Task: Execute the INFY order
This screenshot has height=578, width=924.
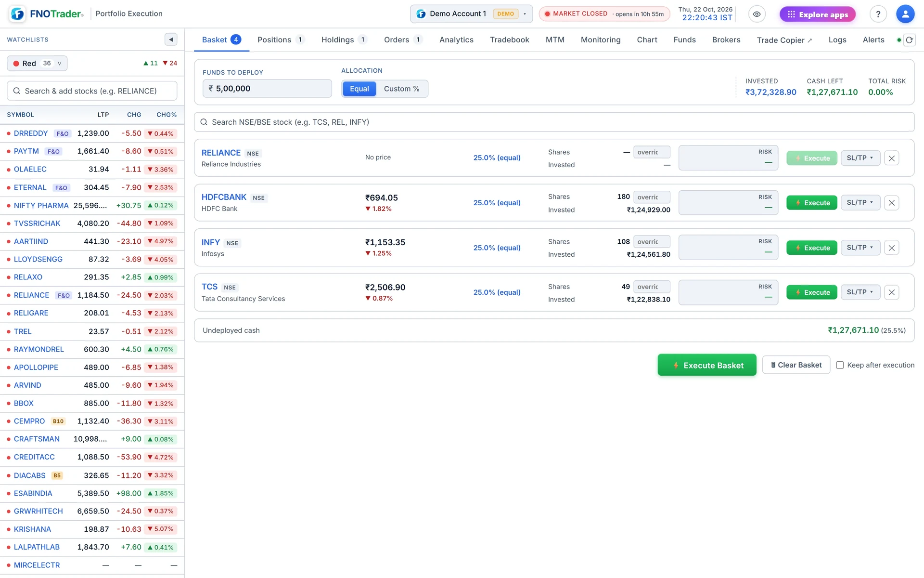Action: pos(812,248)
